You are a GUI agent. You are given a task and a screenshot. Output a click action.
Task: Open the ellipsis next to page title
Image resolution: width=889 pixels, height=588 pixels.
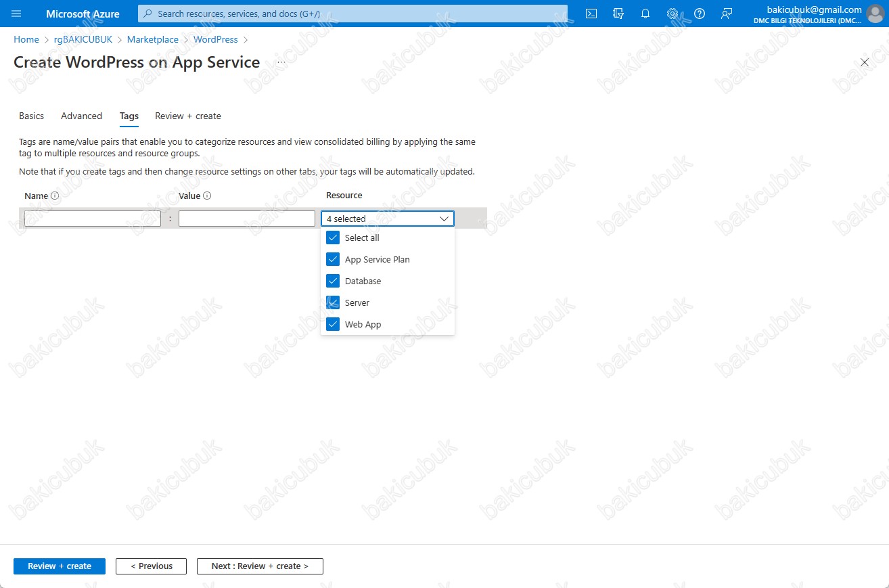(x=281, y=62)
